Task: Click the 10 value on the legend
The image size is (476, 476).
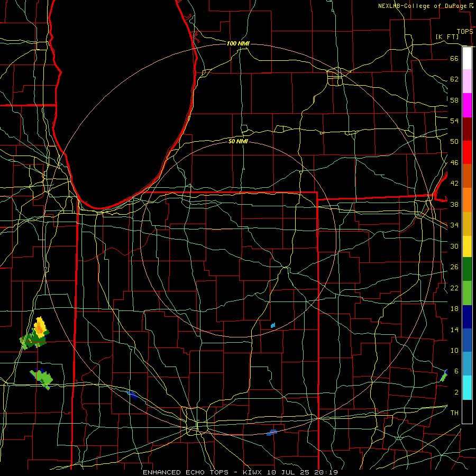Action: pos(454,351)
